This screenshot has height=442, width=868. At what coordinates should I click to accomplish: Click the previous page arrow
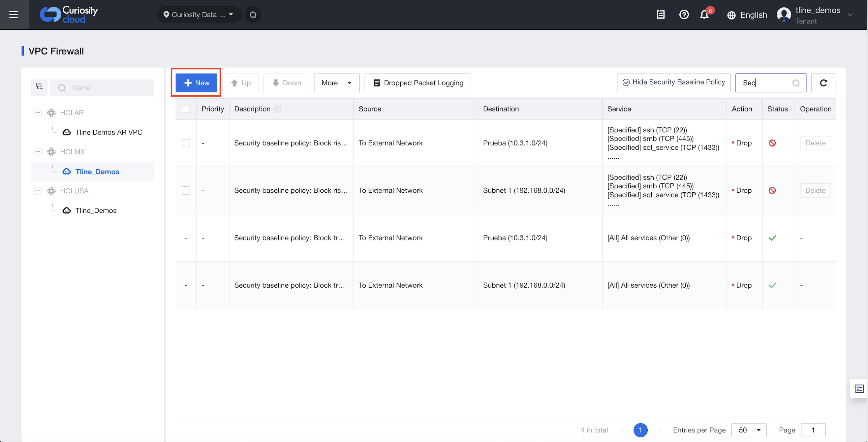coord(622,430)
